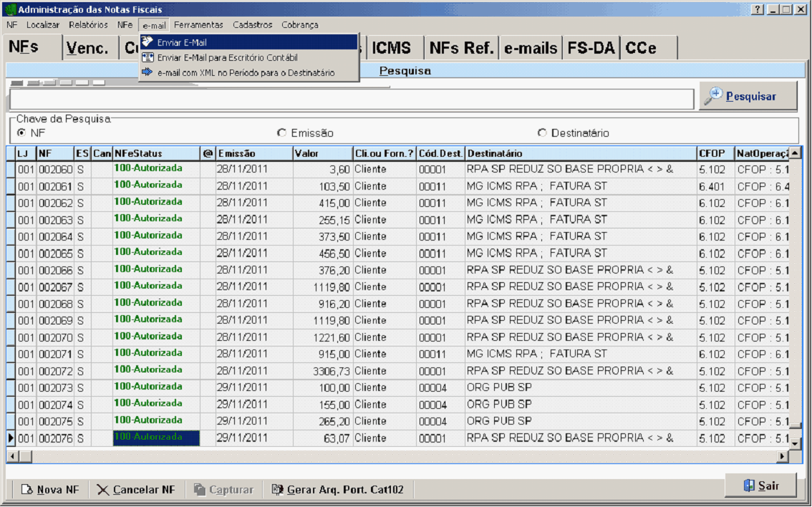The image size is (812, 507).
Task: Switch to the ICMS tab
Action: click(392, 48)
